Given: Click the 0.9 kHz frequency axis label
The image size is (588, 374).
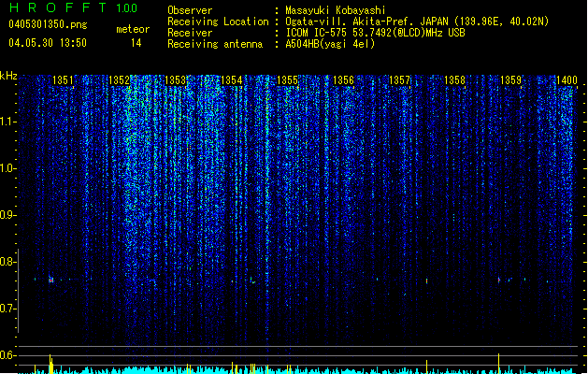Looking at the screenshot, I should point(7,215).
